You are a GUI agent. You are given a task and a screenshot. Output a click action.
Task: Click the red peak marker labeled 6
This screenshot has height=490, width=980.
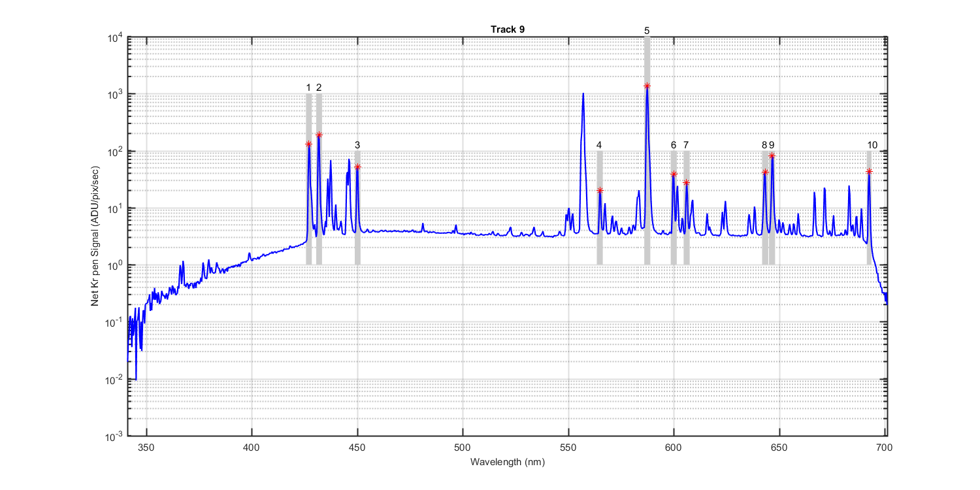pyautogui.click(x=674, y=174)
